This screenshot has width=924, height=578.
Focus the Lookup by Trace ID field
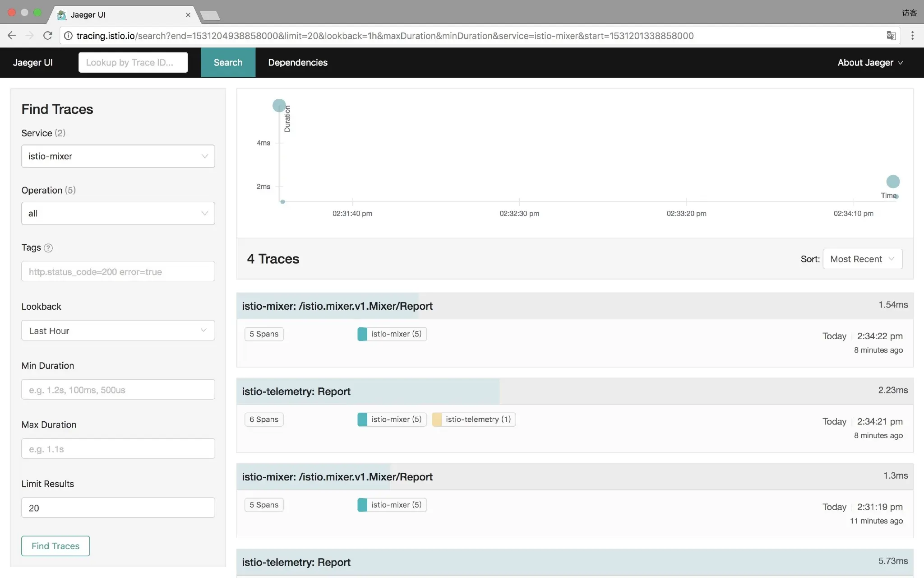(133, 63)
